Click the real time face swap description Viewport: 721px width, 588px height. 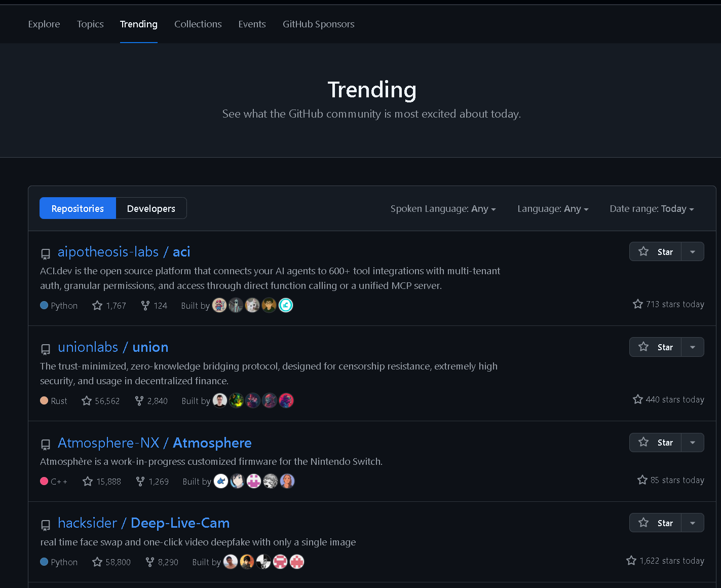(x=198, y=542)
